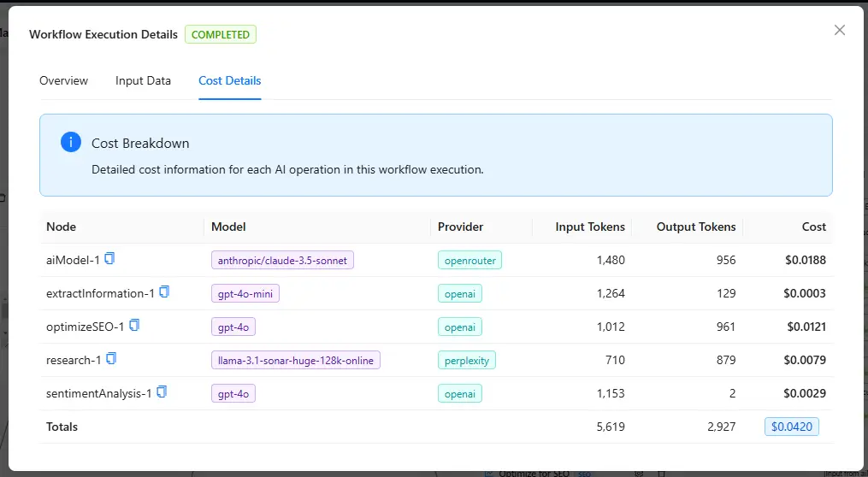Viewport: 868px width, 477px height.
Task: Click the $0.0420 total cost badge
Action: coord(792,427)
